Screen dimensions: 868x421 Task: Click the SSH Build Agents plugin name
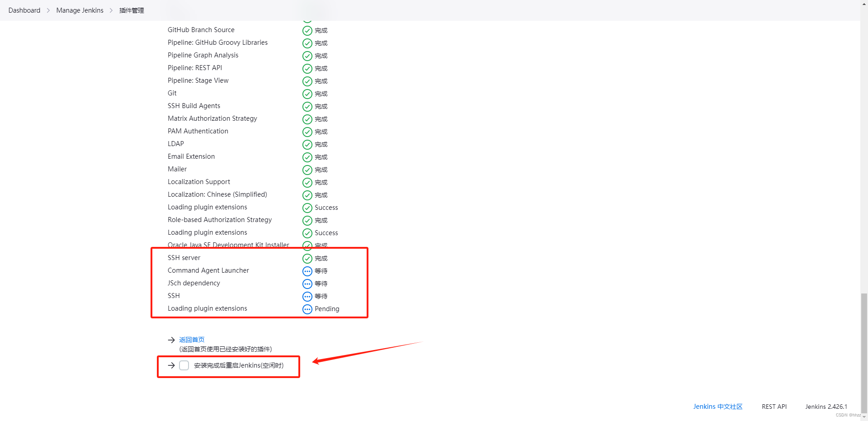(x=194, y=106)
